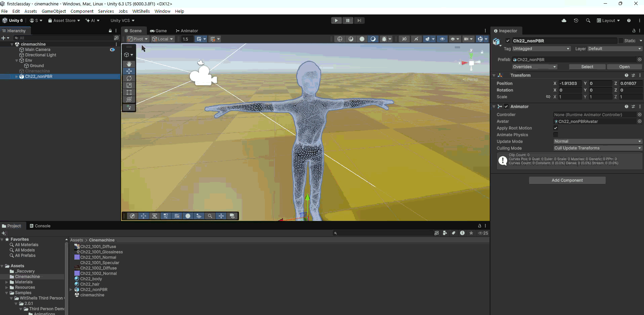Collapse the Transform component

[x=494, y=75]
